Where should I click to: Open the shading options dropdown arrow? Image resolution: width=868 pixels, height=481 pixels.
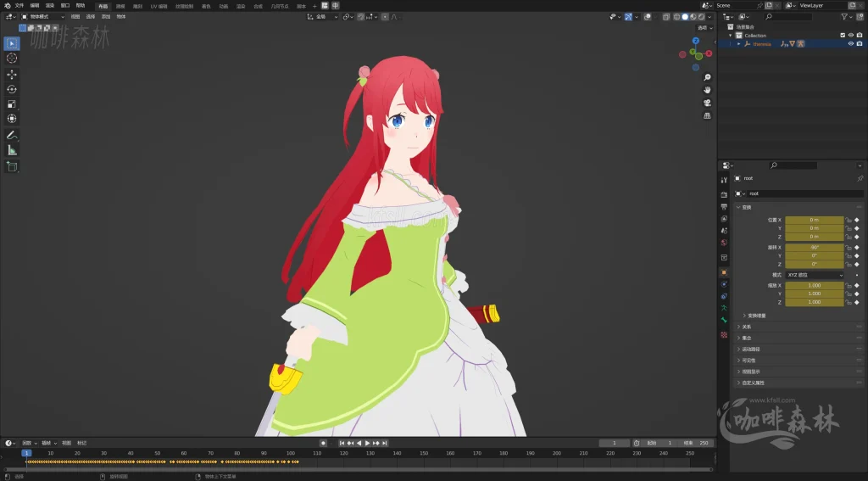click(x=709, y=17)
